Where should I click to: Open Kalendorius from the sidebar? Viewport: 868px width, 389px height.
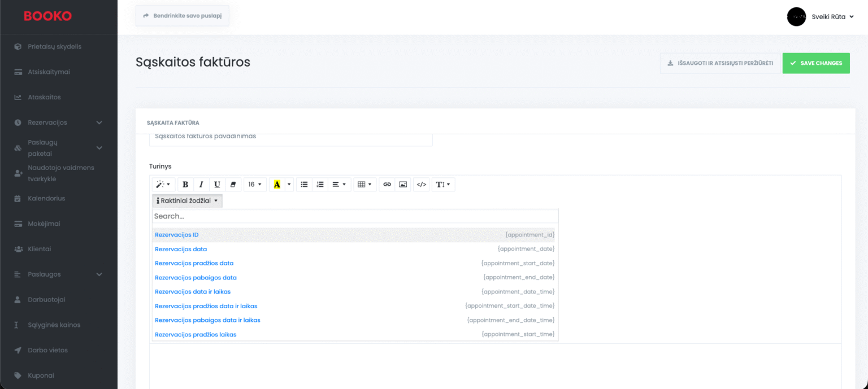point(46,199)
